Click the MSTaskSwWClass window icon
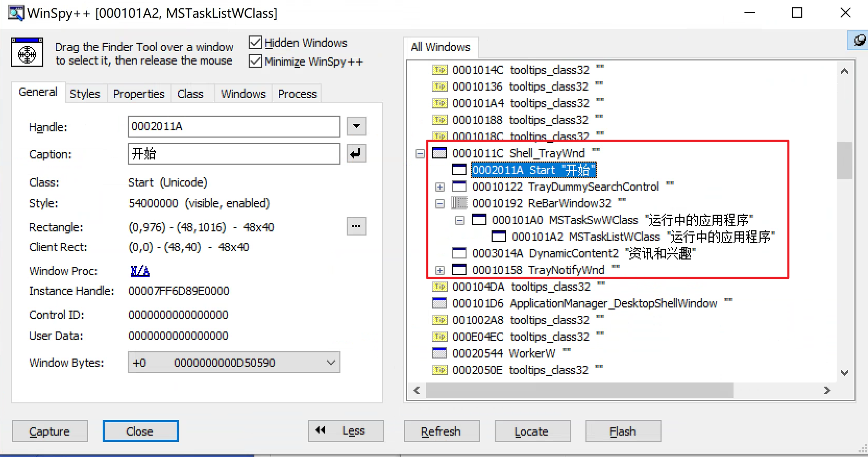The image size is (868, 457). click(479, 220)
